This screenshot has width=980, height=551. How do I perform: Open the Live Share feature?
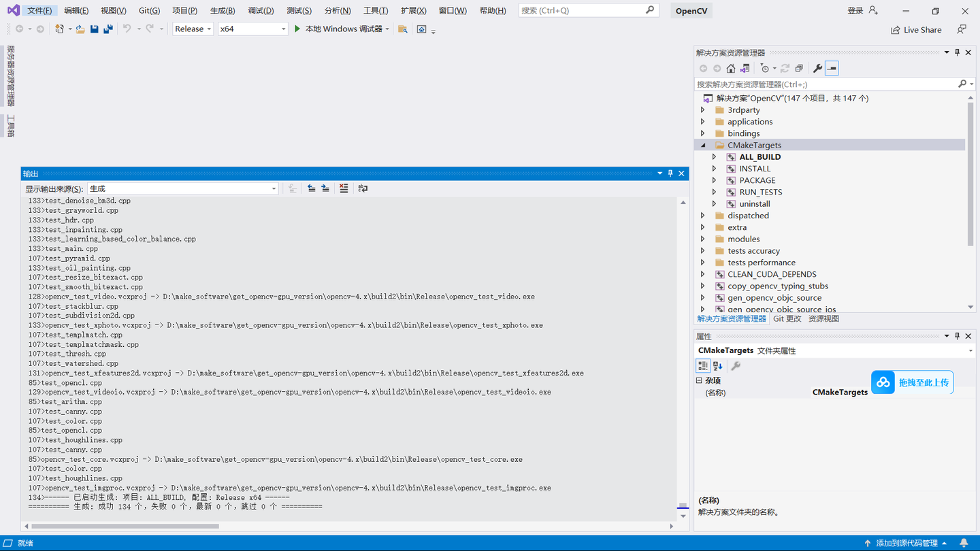pos(915,29)
